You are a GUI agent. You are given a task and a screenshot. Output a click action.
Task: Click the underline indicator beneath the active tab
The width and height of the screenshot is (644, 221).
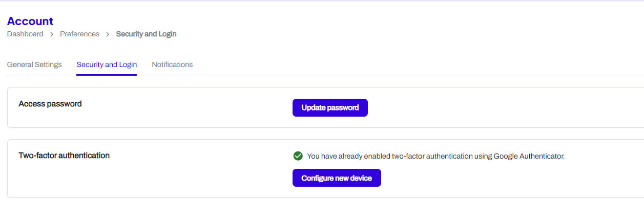tap(107, 75)
